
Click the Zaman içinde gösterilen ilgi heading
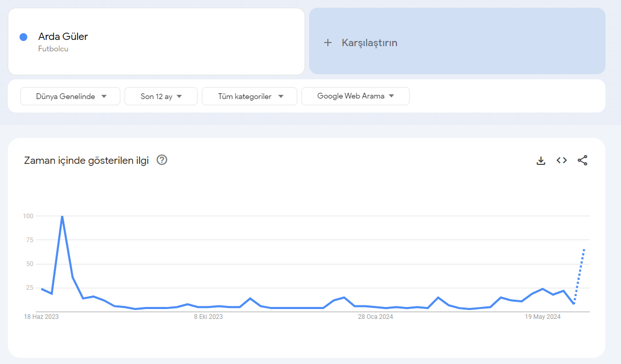(x=86, y=160)
